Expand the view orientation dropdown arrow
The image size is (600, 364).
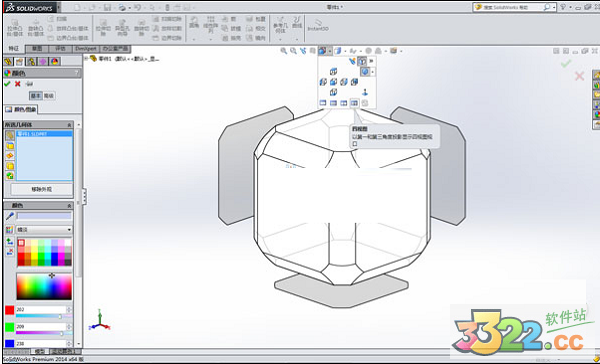329,51
